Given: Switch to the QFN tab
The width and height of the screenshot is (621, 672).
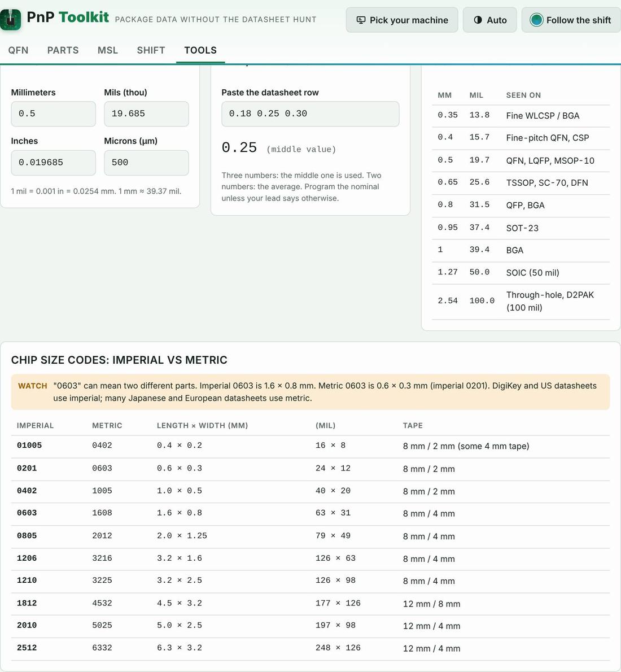Looking at the screenshot, I should point(18,50).
